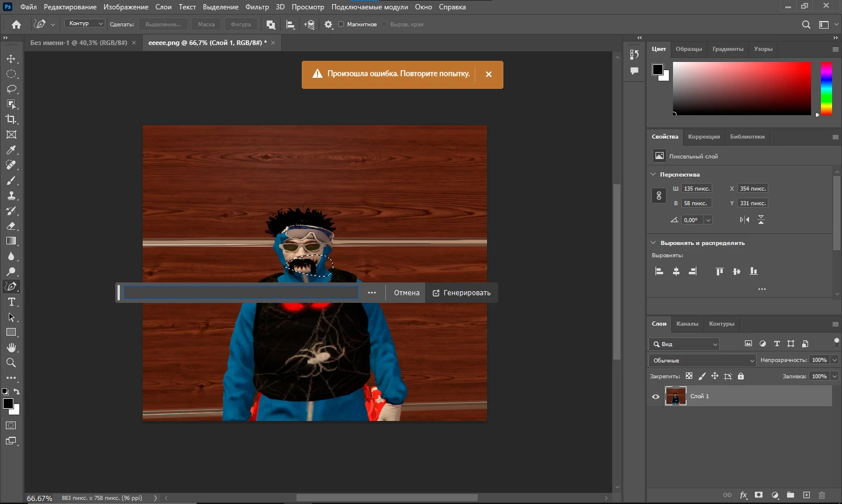Open path operations icon in options bar
The image size is (842, 504).
[x=271, y=25]
